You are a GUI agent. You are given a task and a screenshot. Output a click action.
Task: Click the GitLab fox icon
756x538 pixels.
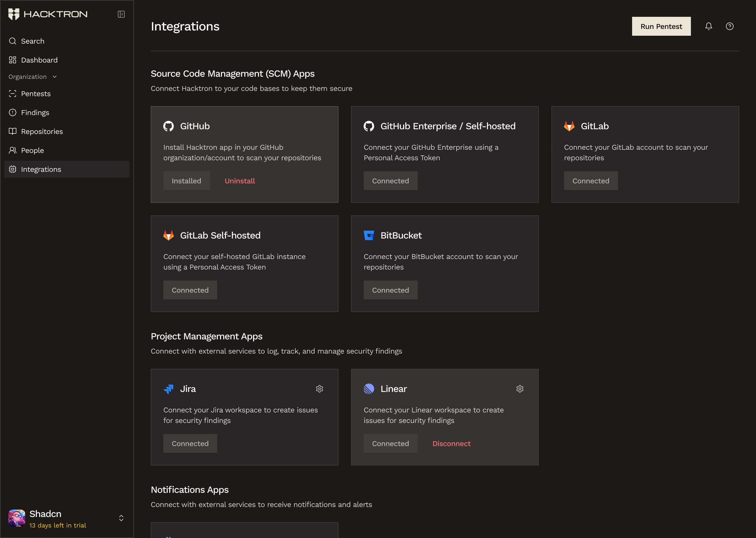click(569, 126)
